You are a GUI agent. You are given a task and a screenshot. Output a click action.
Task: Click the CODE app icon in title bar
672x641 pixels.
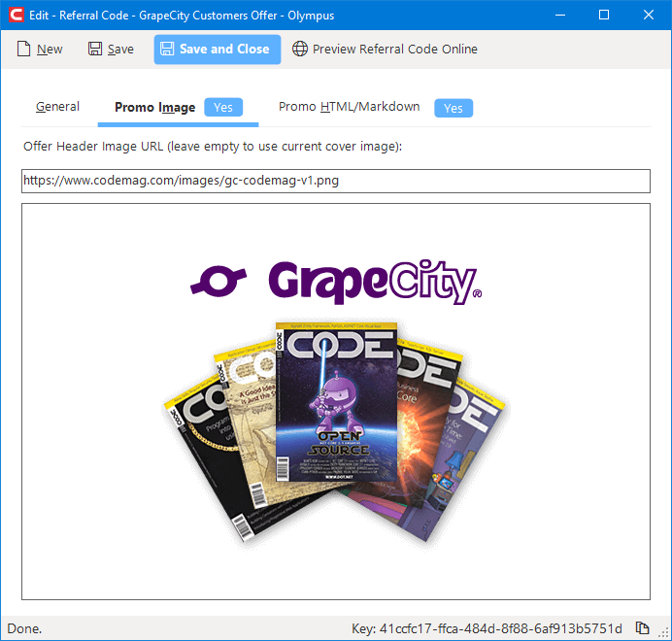click(x=17, y=15)
